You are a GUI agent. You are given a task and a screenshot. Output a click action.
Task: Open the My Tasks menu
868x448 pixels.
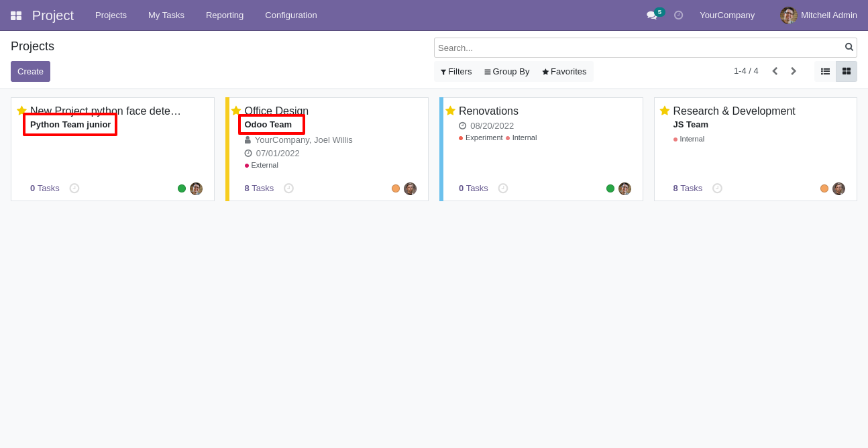click(x=166, y=15)
